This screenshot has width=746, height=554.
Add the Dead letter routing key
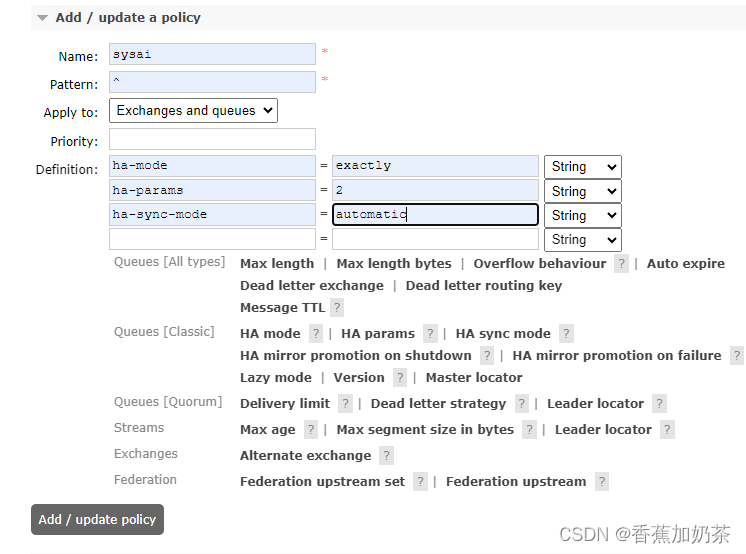(x=484, y=286)
